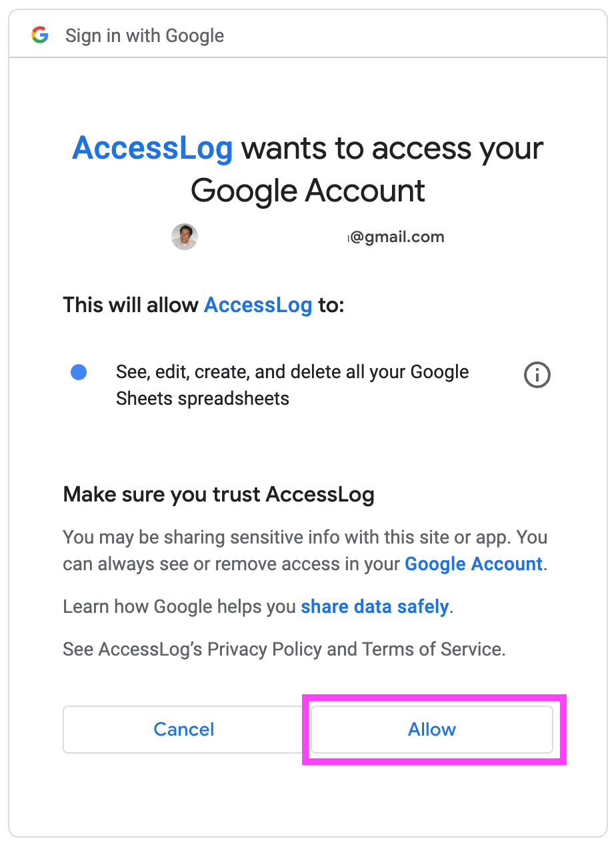Click the Google Sheets permission description

coord(292,385)
